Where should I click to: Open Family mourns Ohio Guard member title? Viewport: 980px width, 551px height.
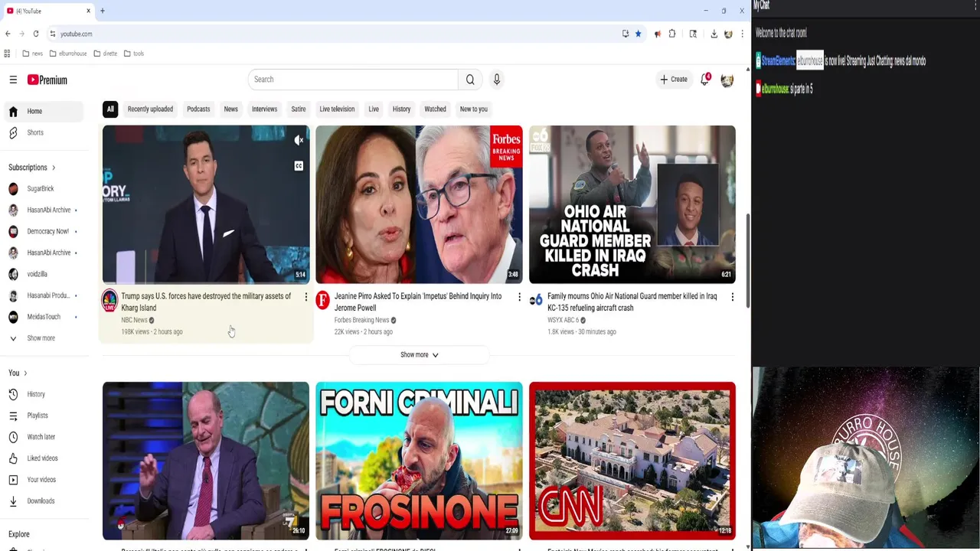click(632, 302)
